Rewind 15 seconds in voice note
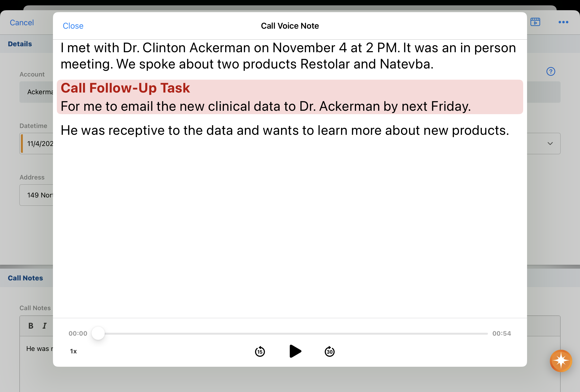Image resolution: width=580 pixels, height=392 pixels. click(x=260, y=352)
